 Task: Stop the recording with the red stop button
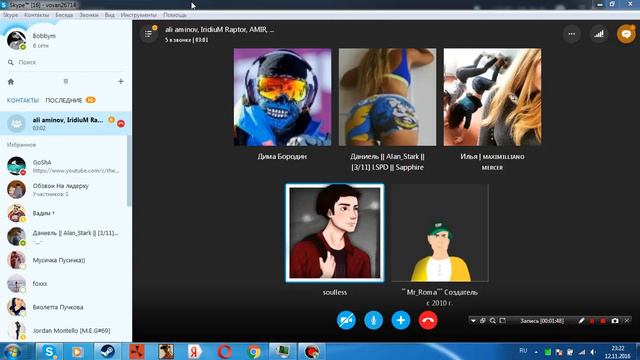pyautogui.click(x=603, y=321)
